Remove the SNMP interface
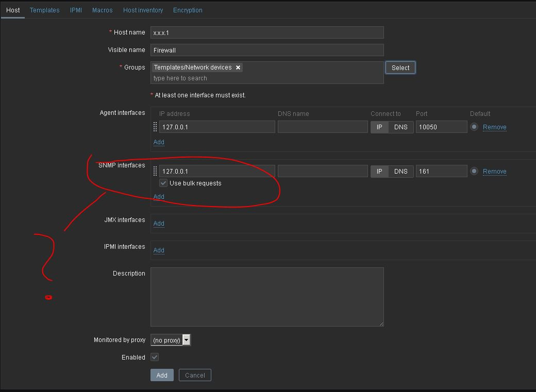This screenshot has height=392, width=536. click(494, 172)
